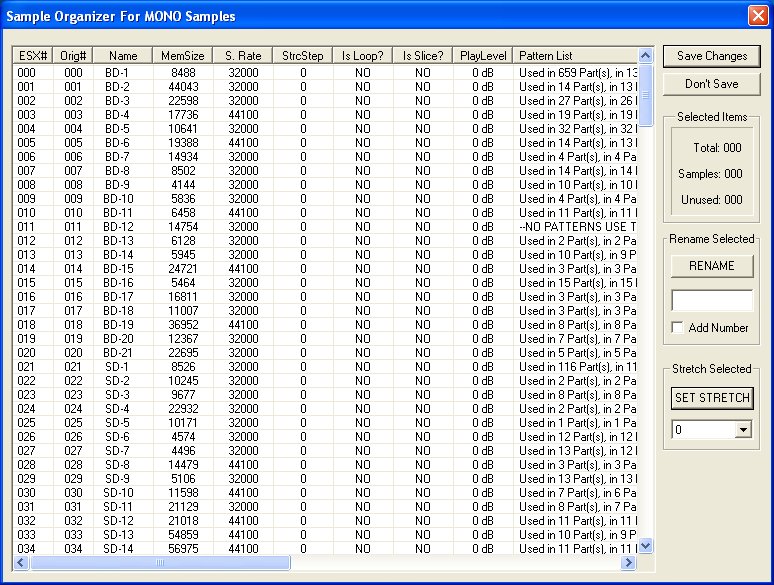Sort by the StrcStep column header

click(x=303, y=56)
